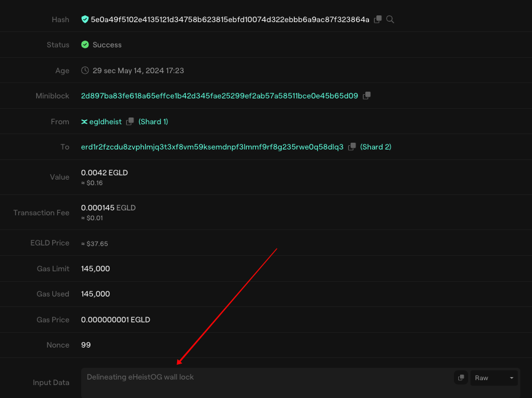Click the gas price 0.000000001 EGLD
The width and height of the screenshot is (532, 398).
click(116, 320)
